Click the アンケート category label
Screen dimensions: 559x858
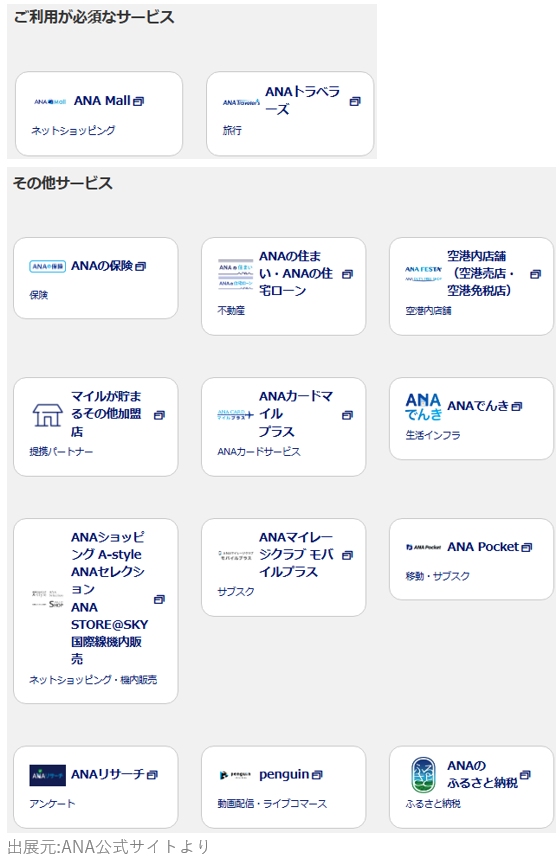[x=52, y=803]
